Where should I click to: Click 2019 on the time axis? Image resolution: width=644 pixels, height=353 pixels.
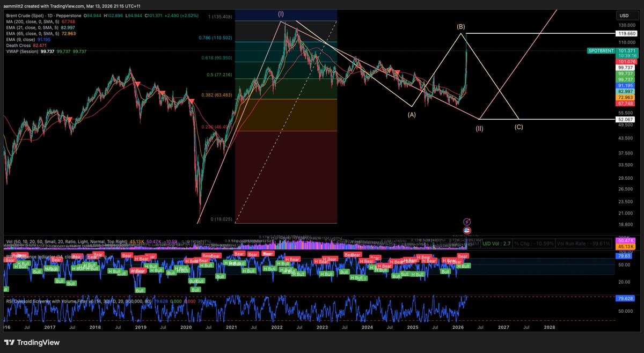tap(140, 326)
